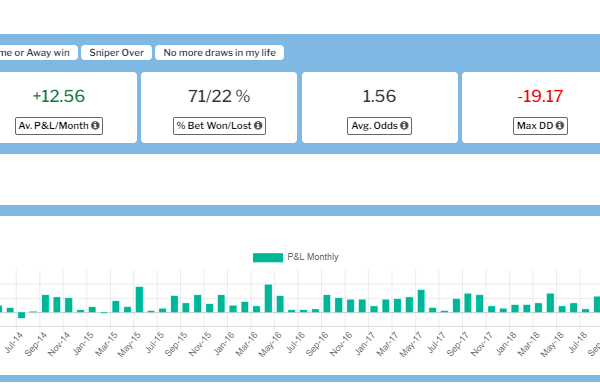Click the Max DD label button
Viewport: 600px width, 390px height.
[540, 126]
